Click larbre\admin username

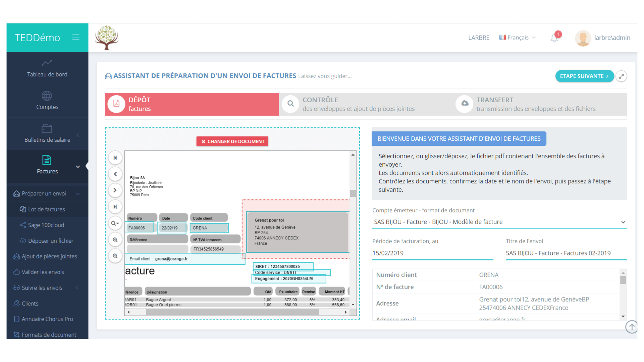coord(612,38)
